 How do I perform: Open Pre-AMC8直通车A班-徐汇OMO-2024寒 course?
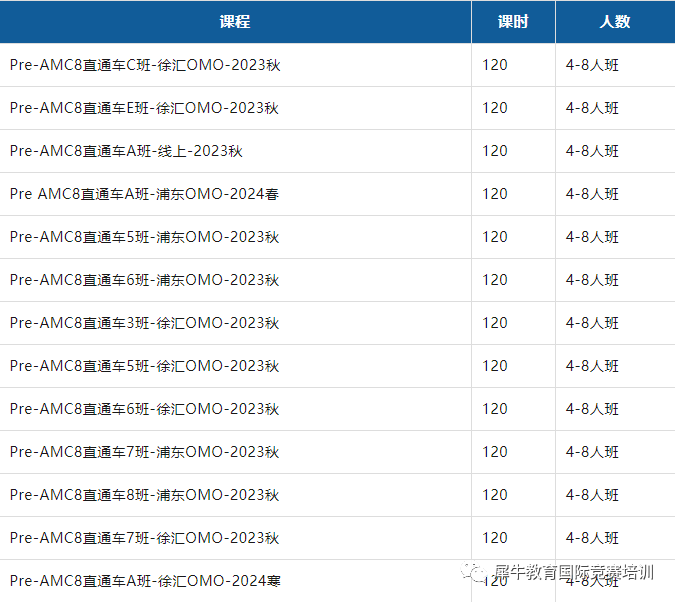[x=144, y=581]
